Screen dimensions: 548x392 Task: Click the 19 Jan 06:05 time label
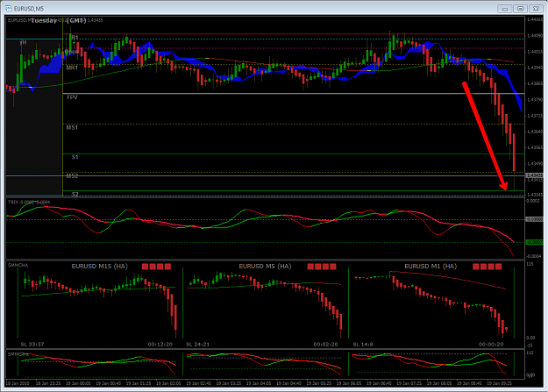pos(349,383)
